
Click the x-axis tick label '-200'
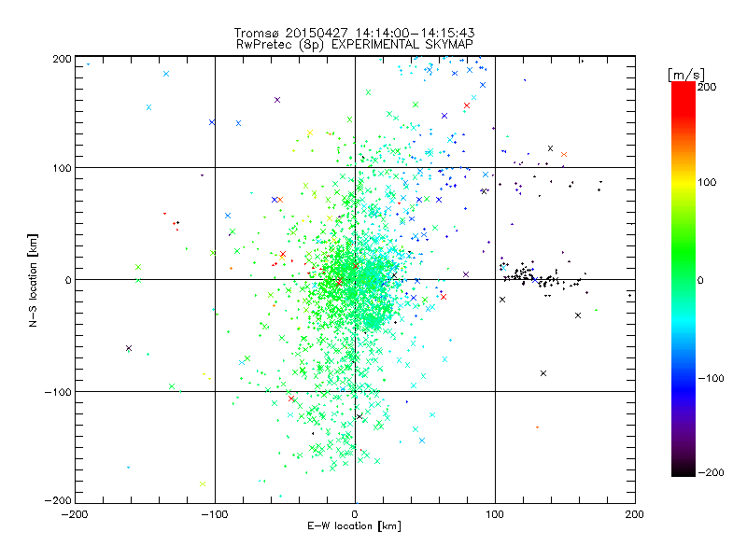click(75, 514)
